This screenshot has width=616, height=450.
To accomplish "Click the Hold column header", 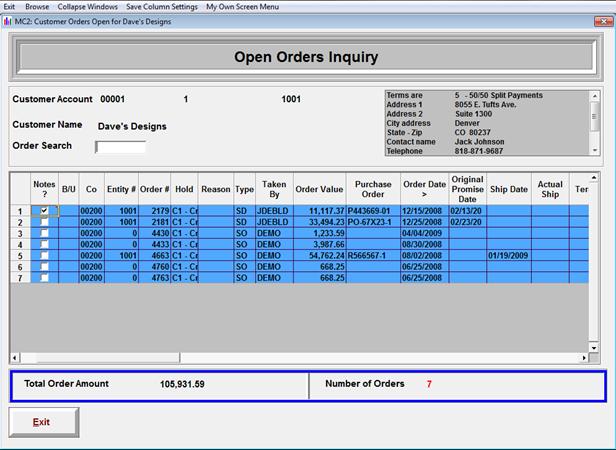I will (x=184, y=189).
